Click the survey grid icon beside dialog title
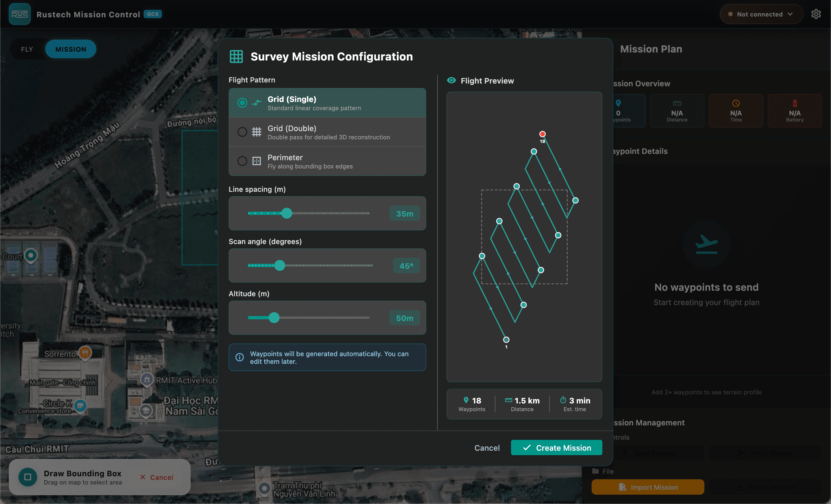831x504 pixels. click(236, 56)
